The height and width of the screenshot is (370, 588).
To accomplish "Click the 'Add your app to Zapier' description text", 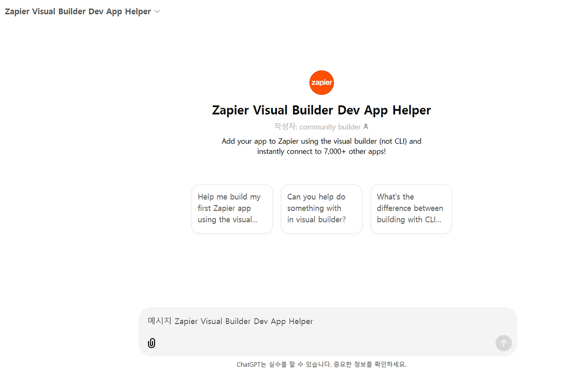I will pos(322,146).
